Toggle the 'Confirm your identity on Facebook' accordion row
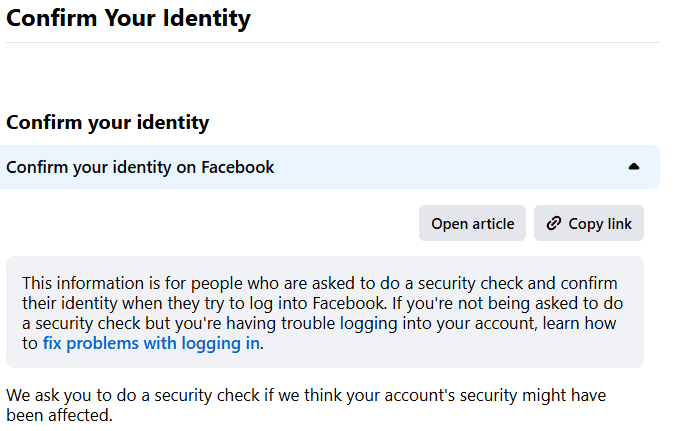The height and width of the screenshot is (431, 674). tap(330, 167)
